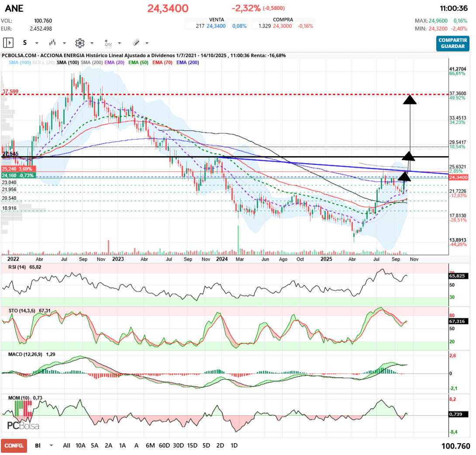Click the red dashed 37,599 level line
The image size is (476, 455).
tap(218, 94)
